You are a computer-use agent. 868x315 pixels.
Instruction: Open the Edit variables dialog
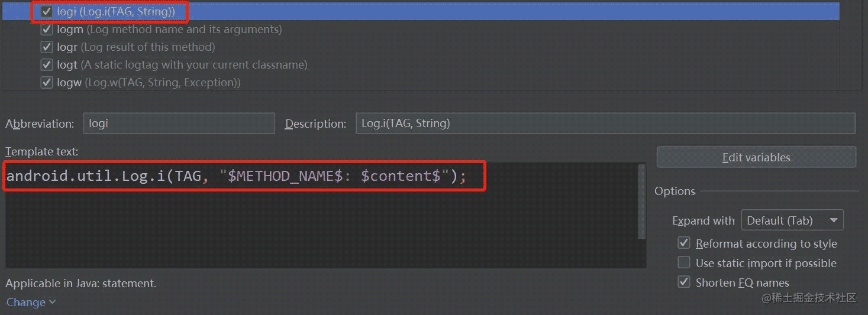pyautogui.click(x=756, y=158)
